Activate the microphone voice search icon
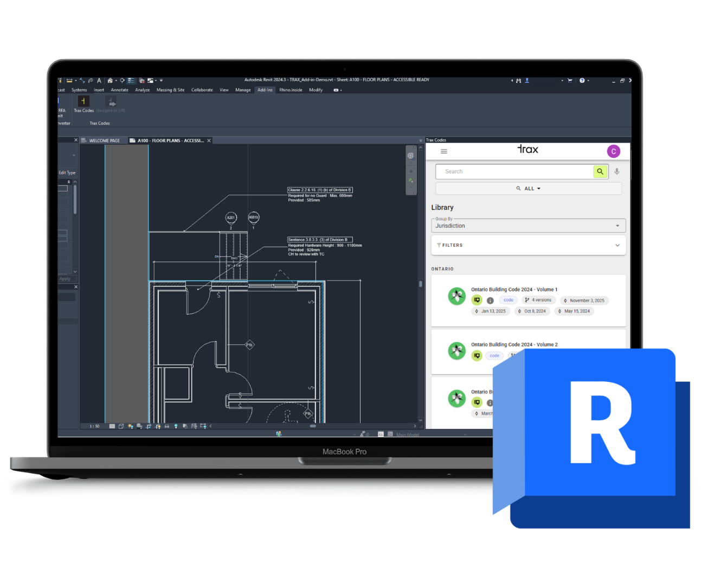This screenshot has width=701, height=588. 617,171
